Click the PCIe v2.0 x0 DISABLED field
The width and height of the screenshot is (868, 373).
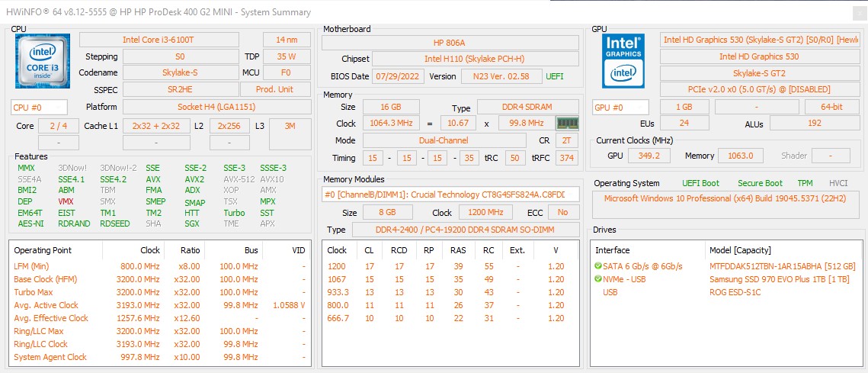click(760, 89)
